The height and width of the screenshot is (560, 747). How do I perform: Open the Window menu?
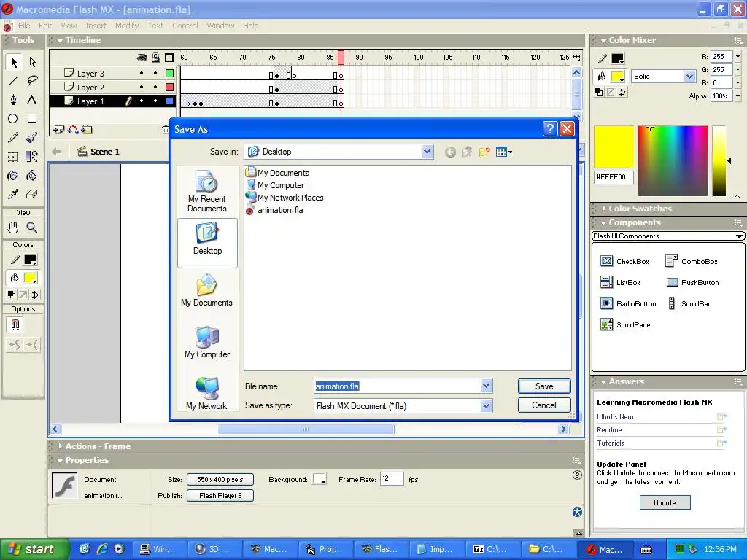pyautogui.click(x=220, y=26)
